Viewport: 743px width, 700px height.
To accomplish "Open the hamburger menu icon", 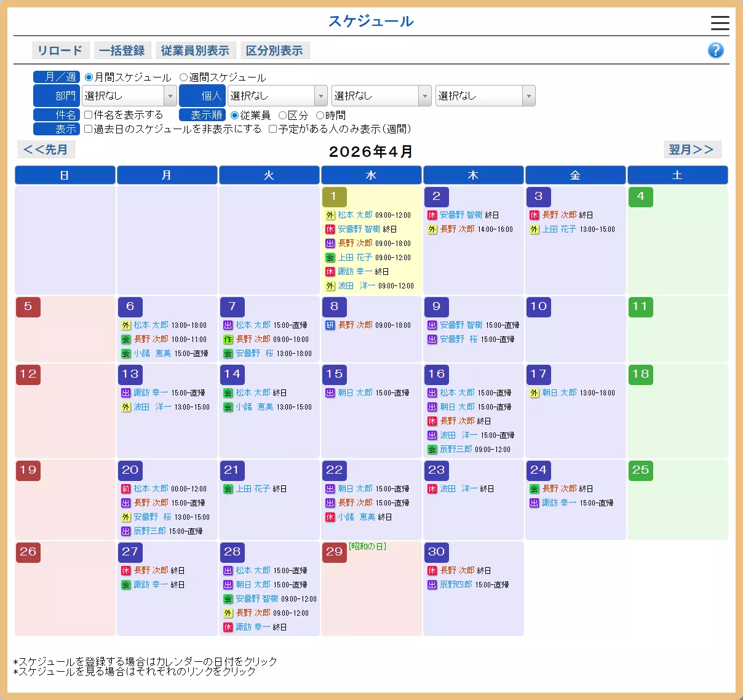I will pos(720,23).
